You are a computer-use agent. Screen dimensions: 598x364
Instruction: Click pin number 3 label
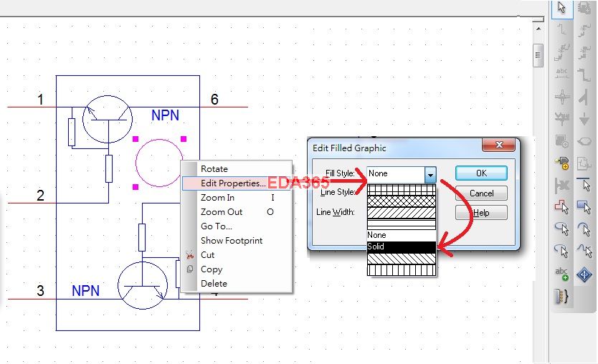click(x=40, y=291)
